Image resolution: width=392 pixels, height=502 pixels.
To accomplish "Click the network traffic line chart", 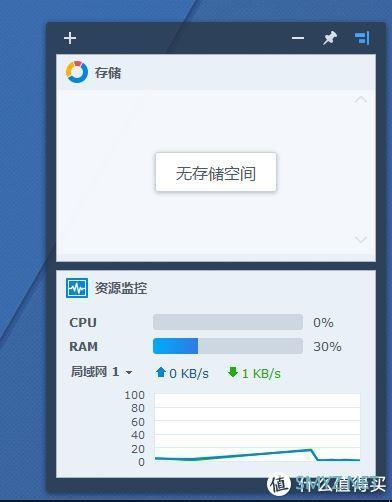I will 257,428.
